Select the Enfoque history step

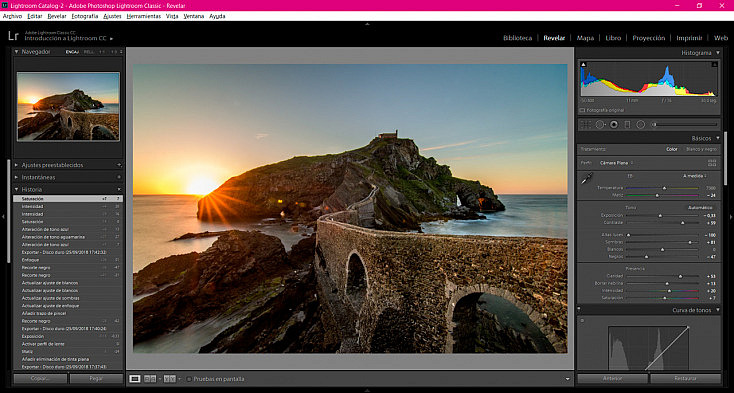[68, 260]
